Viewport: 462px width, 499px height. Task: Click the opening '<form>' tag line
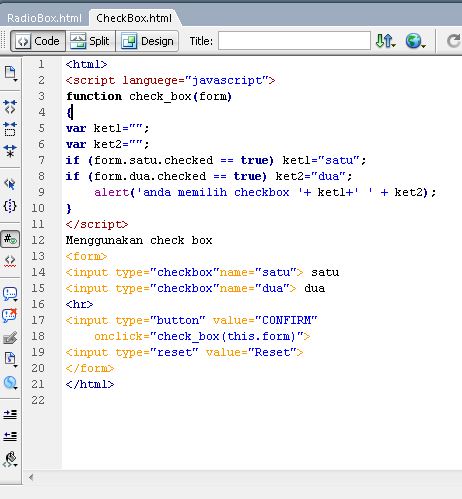point(86,256)
